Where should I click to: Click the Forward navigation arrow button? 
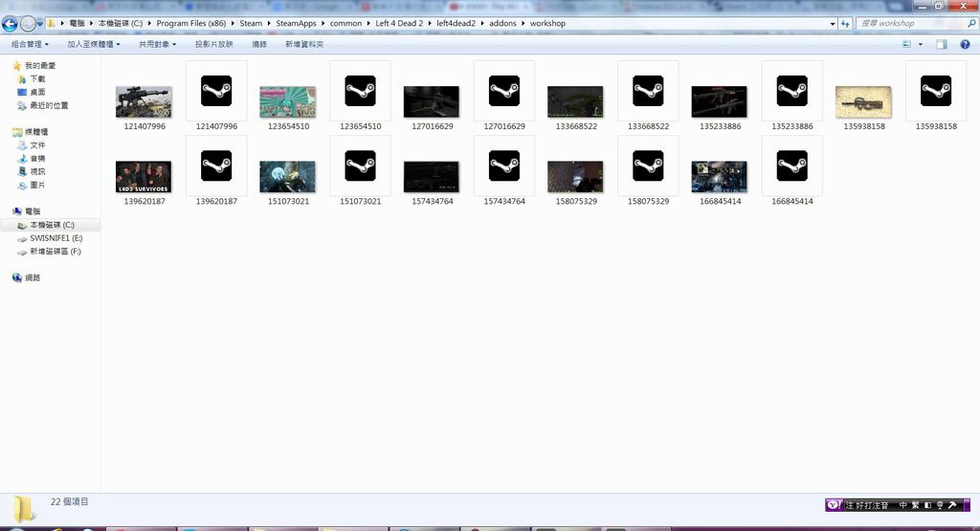[x=28, y=24]
